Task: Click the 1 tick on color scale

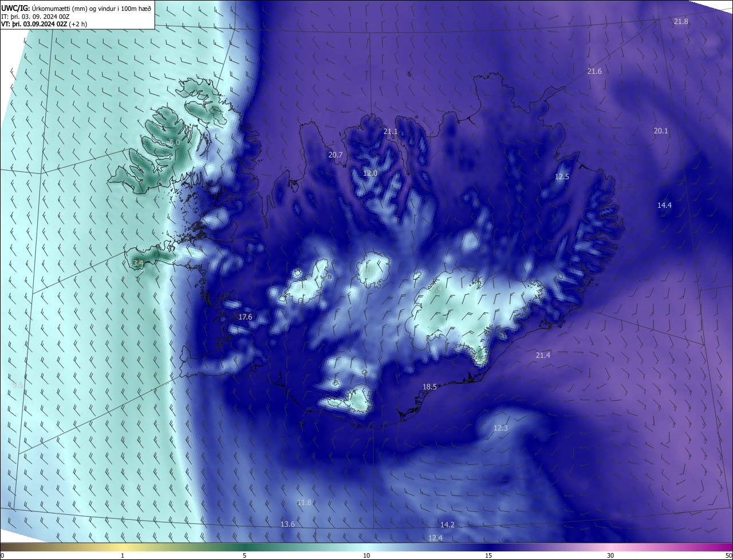Action: tap(123, 555)
